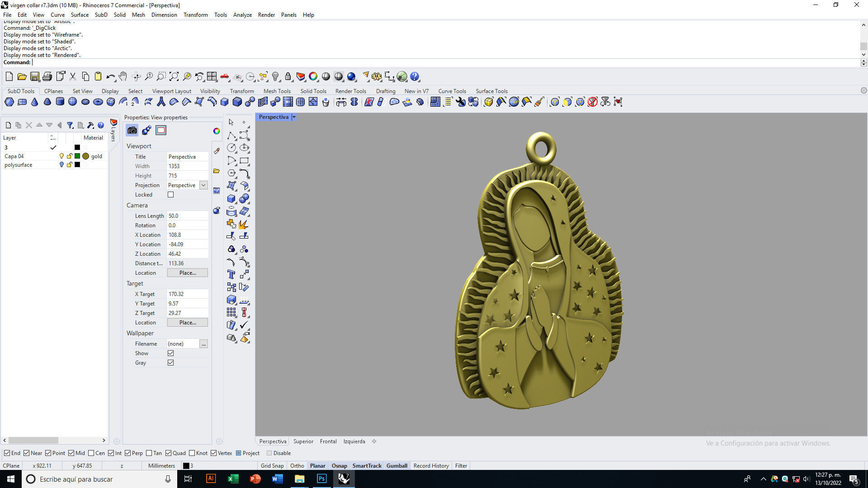Toggle Grid Snap in status bar
868x488 pixels.
(272, 466)
